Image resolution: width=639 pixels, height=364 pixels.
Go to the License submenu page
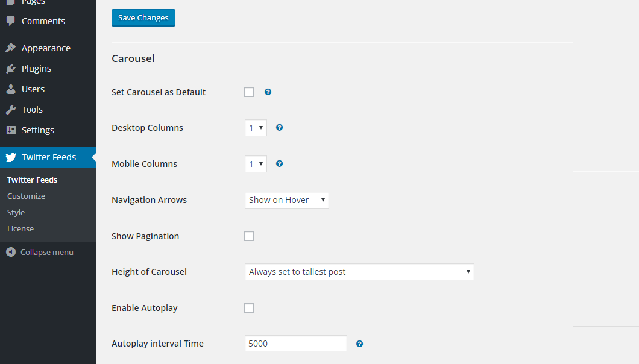click(20, 229)
